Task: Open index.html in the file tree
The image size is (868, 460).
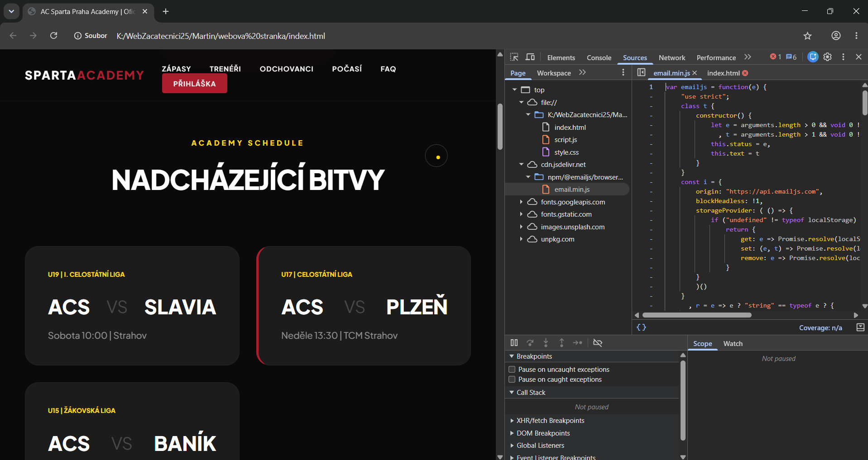Action: click(x=570, y=128)
